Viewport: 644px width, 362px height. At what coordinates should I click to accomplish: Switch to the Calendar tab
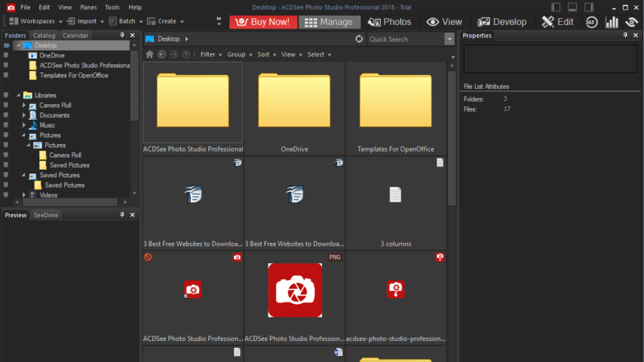point(75,35)
